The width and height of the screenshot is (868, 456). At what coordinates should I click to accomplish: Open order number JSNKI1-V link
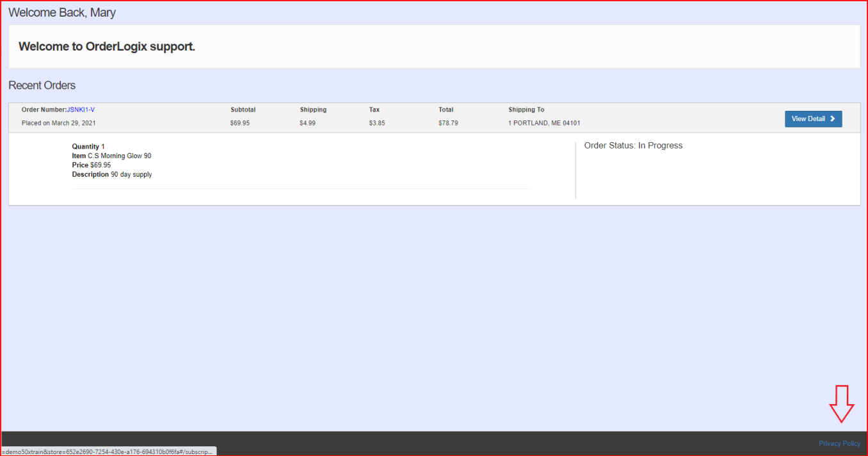[x=81, y=110]
